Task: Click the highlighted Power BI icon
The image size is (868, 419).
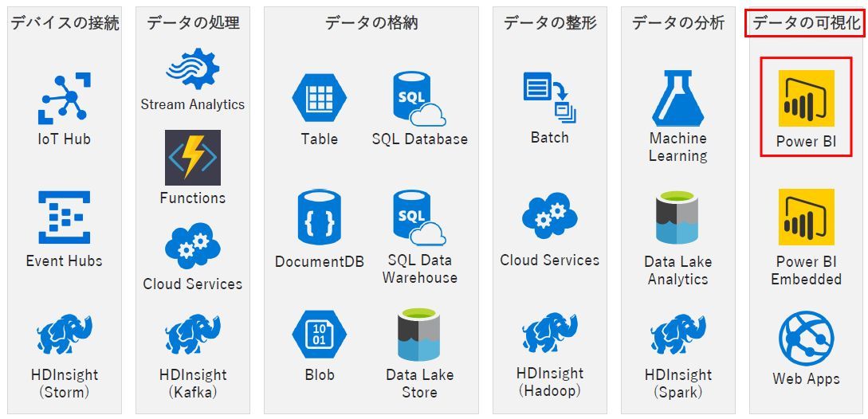Action: pos(806,98)
